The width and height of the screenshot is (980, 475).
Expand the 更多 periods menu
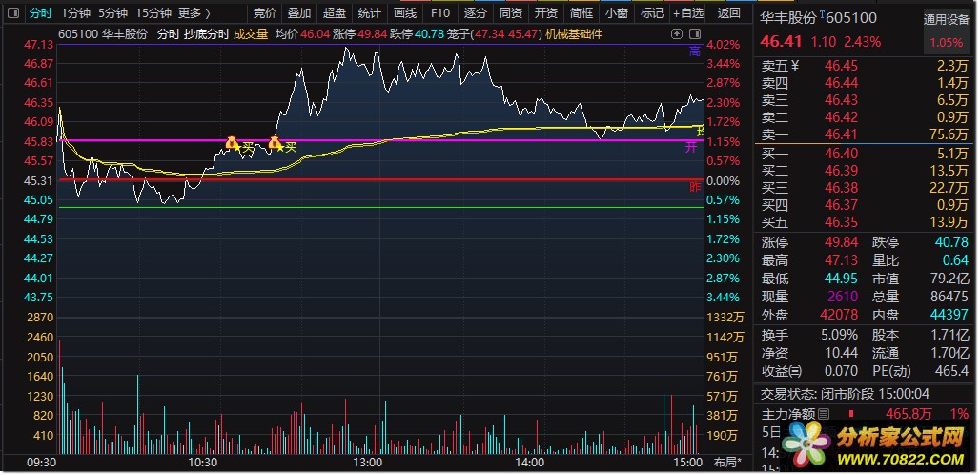pos(194,12)
